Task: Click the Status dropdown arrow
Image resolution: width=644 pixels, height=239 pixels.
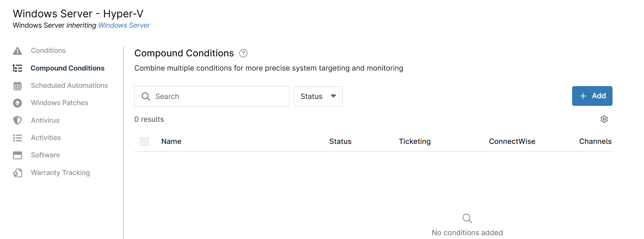Action: tap(333, 96)
